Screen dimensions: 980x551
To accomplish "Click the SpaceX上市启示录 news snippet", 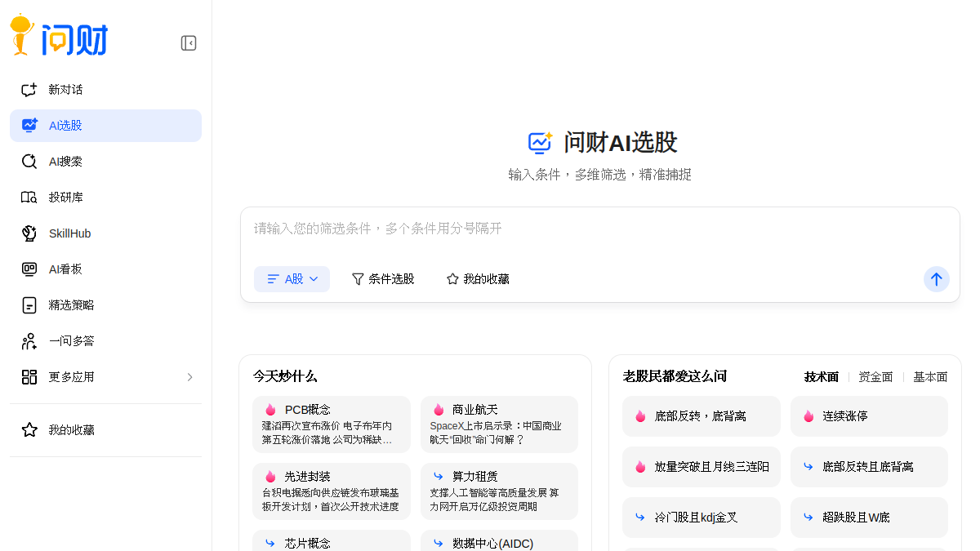I will tap(496, 433).
